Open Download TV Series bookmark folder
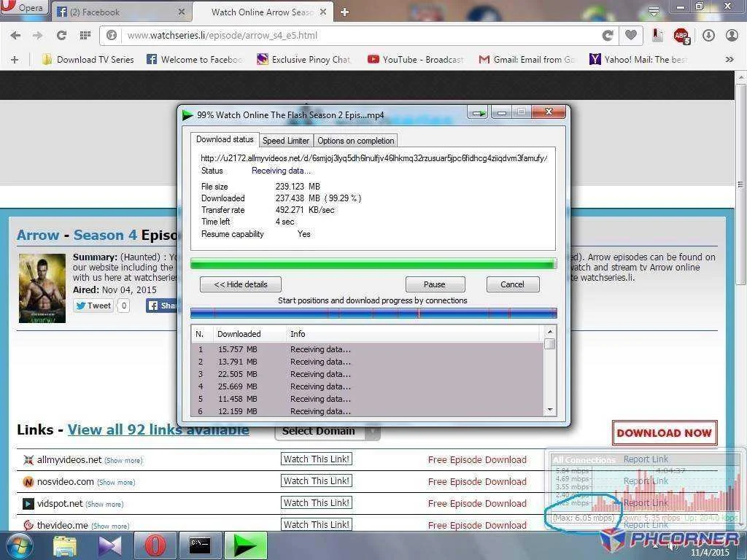This screenshot has height=560, width=747. (88, 60)
